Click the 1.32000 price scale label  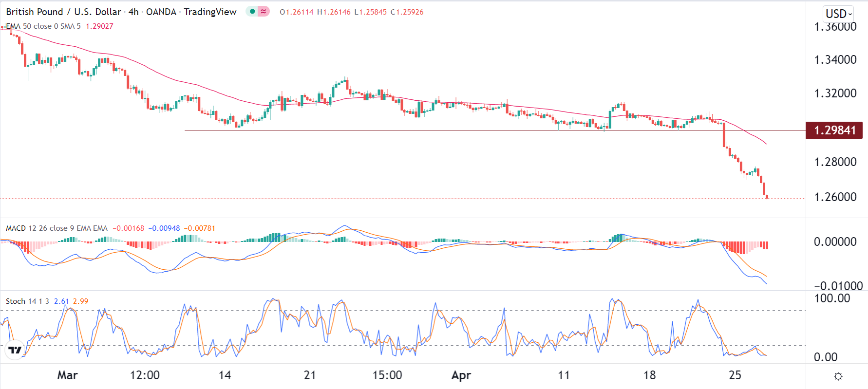tap(835, 93)
